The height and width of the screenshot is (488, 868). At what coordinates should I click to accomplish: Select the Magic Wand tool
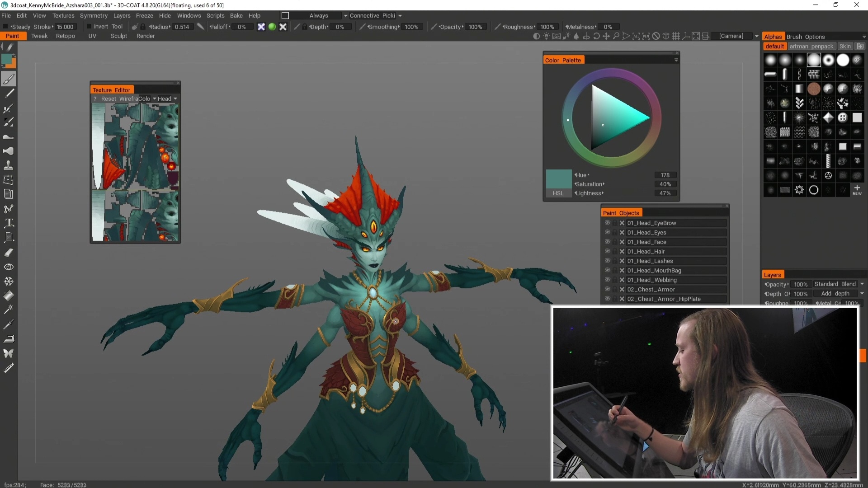pyautogui.click(x=9, y=310)
